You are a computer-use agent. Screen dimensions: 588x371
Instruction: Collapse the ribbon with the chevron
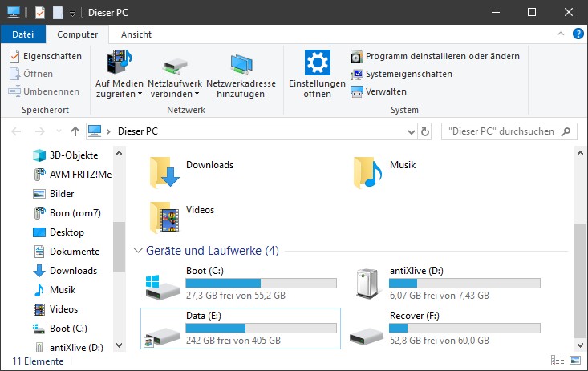[x=561, y=34]
